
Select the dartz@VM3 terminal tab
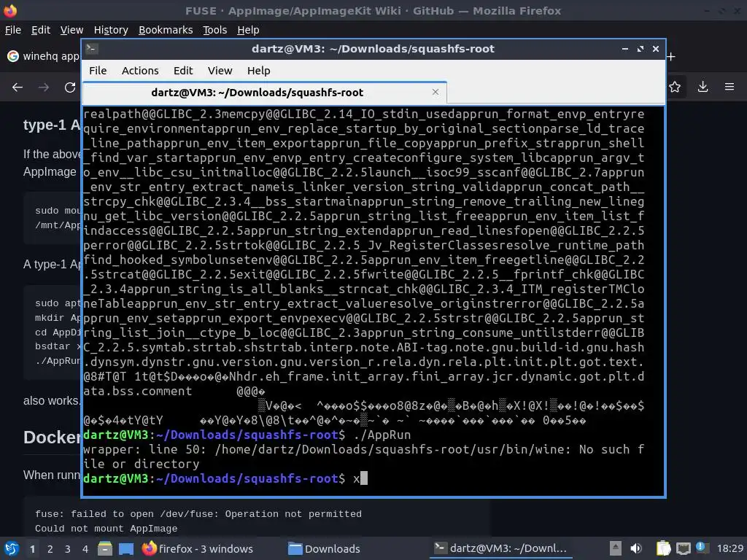point(264,93)
